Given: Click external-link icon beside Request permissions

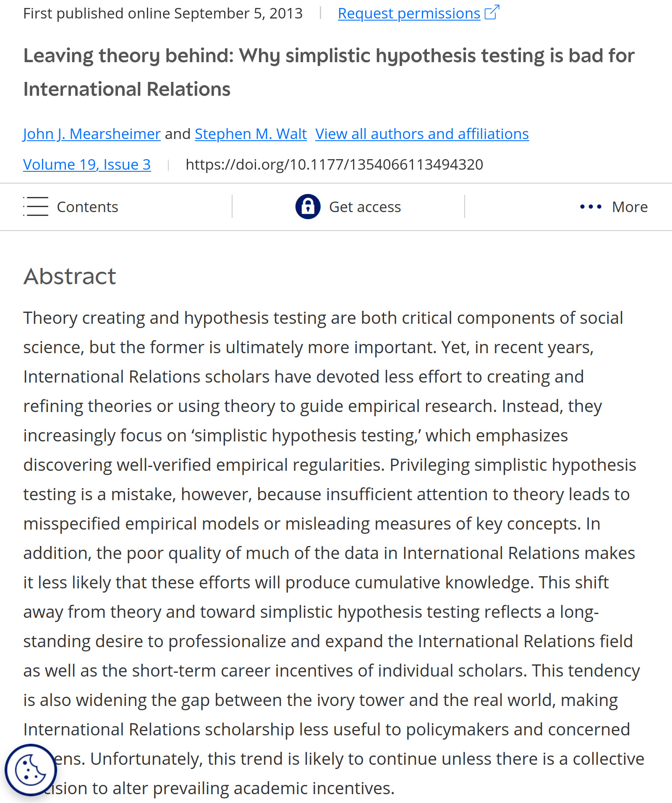Looking at the screenshot, I should pos(492,13).
